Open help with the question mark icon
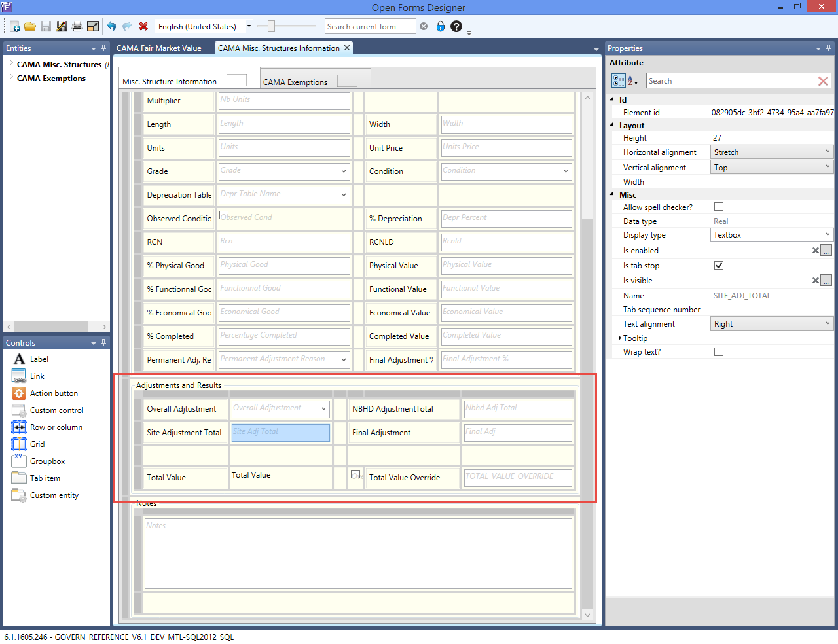Viewport: 838px width, 644px height. [x=456, y=27]
